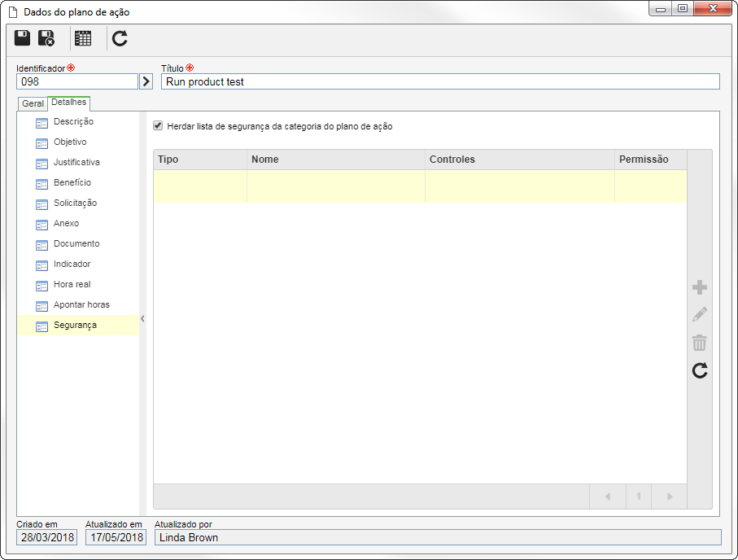Collapse the left sections panel with the chevron
Image resolution: width=738 pixels, height=560 pixels.
pos(142,319)
